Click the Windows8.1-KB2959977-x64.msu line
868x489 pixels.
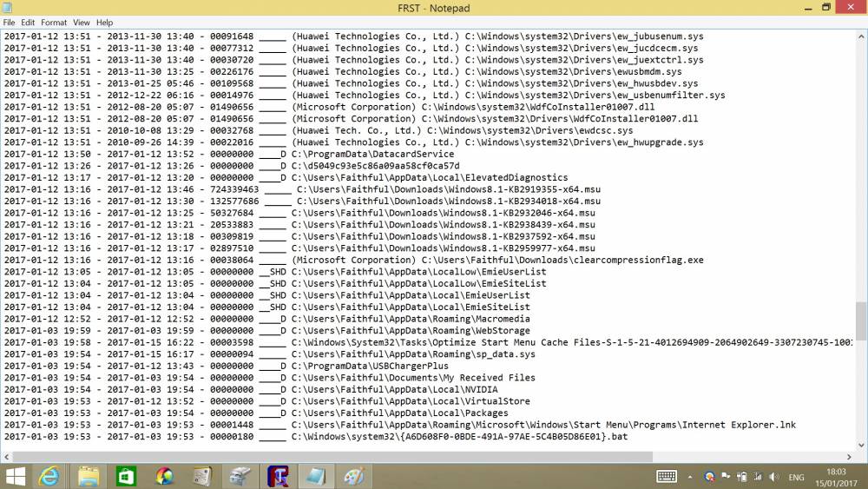[x=299, y=248]
